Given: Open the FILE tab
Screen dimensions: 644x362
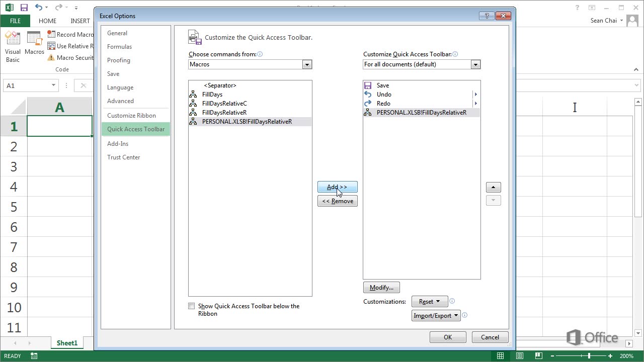Looking at the screenshot, I should (x=15, y=21).
